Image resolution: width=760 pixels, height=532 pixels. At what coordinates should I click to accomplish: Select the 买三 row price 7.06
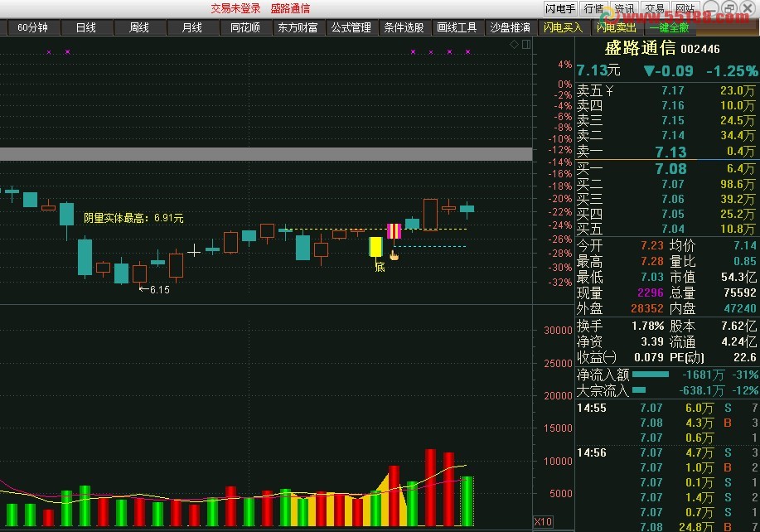coord(673,199)
